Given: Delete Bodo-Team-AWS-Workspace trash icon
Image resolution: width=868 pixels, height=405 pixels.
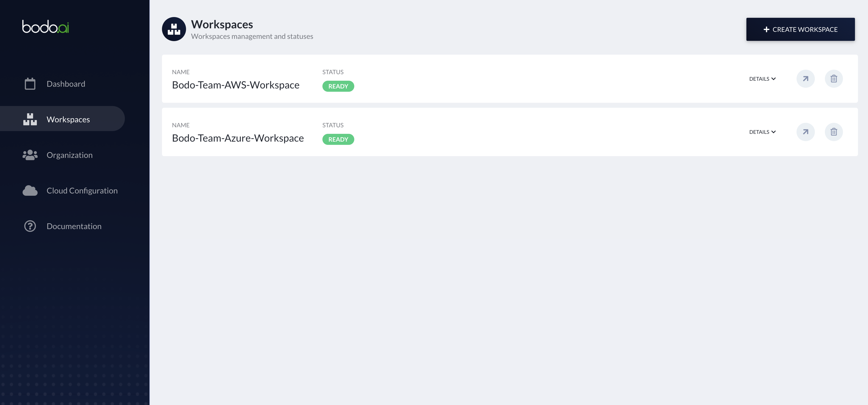Looking at the screenshot, I should tap(834, 78).
